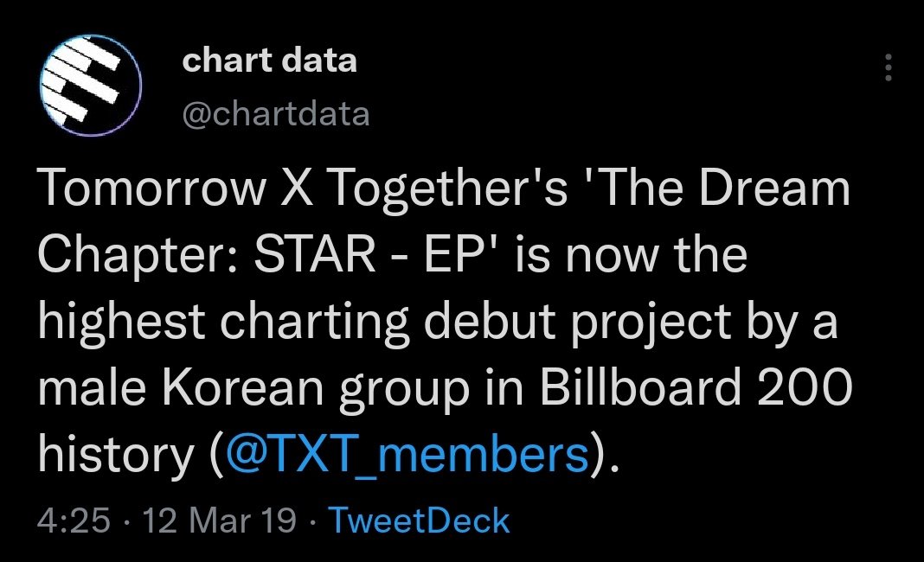Click the text Billboard 200
Image resolution: width=924 pixels, height=562 pixels.
coord(696,387)
